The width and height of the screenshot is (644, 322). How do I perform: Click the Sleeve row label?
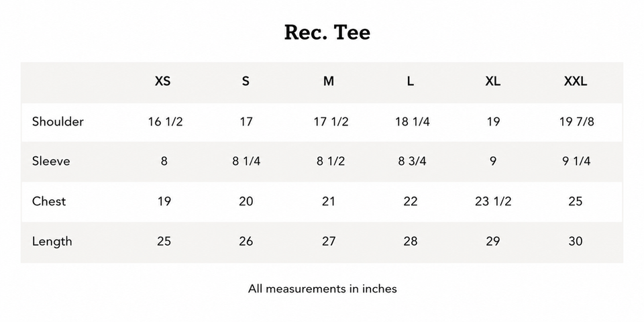51,161
